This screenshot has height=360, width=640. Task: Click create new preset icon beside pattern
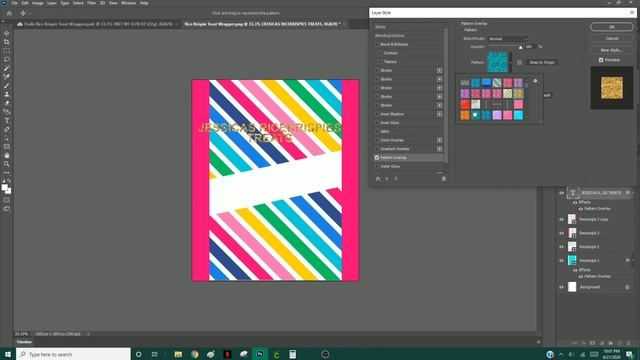(519, 62)
